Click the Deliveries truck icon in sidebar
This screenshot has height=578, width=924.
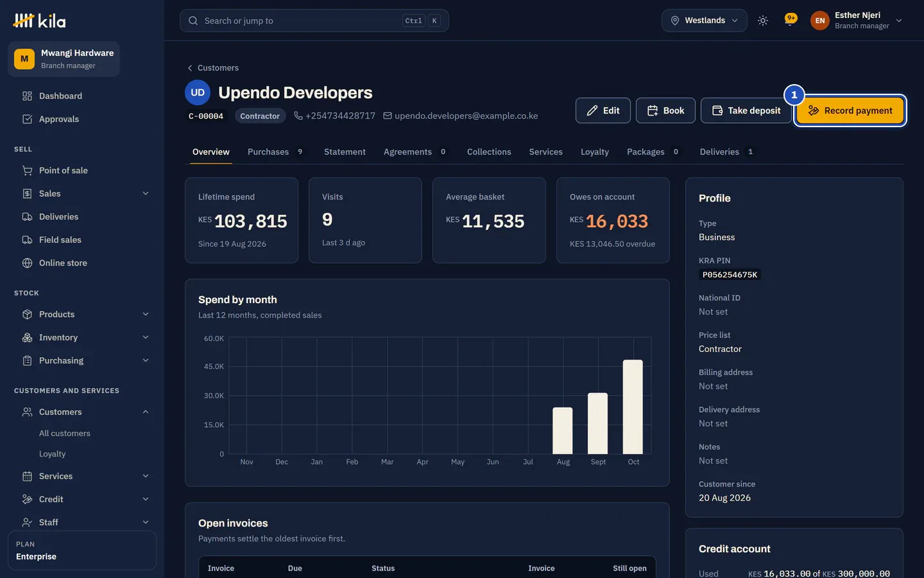(x=27, y=216)
